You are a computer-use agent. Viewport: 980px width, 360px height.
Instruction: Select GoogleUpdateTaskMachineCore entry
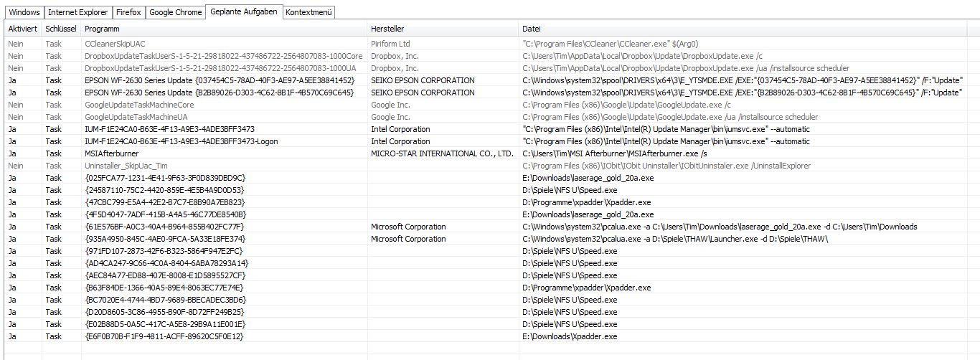(x=492, y=104)
